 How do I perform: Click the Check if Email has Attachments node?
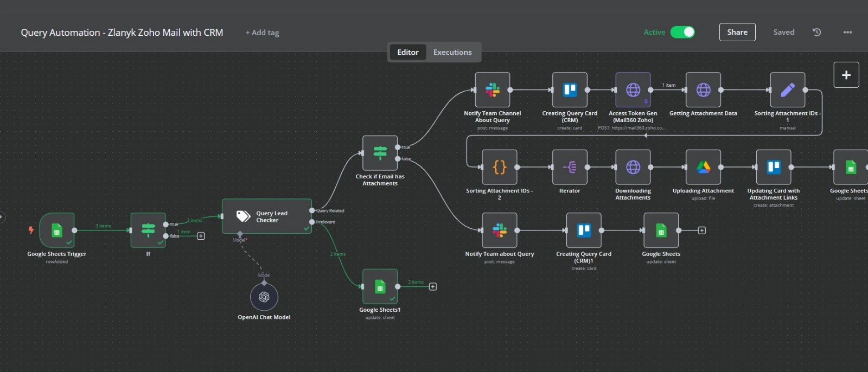coord(380,153)
